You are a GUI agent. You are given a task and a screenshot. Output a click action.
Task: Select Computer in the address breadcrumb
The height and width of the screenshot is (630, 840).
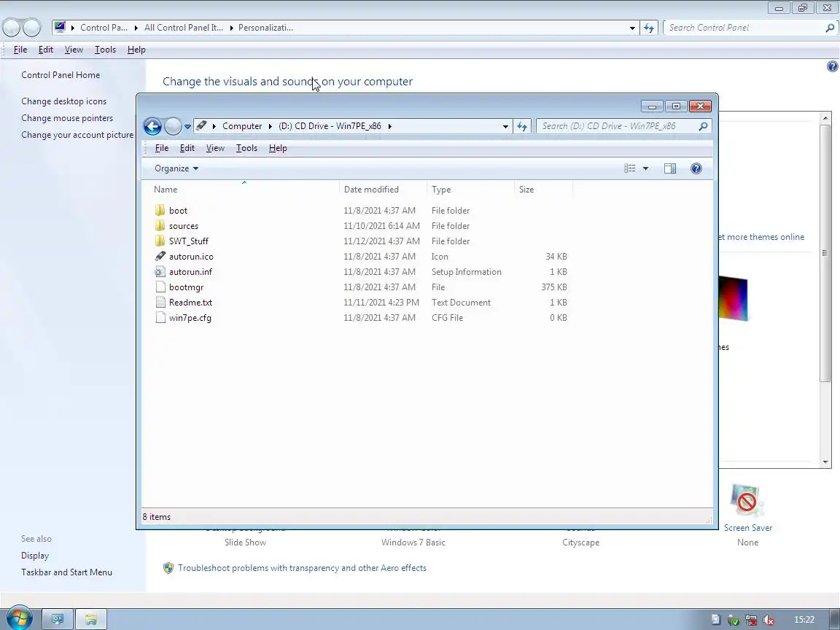pos(242,126)
